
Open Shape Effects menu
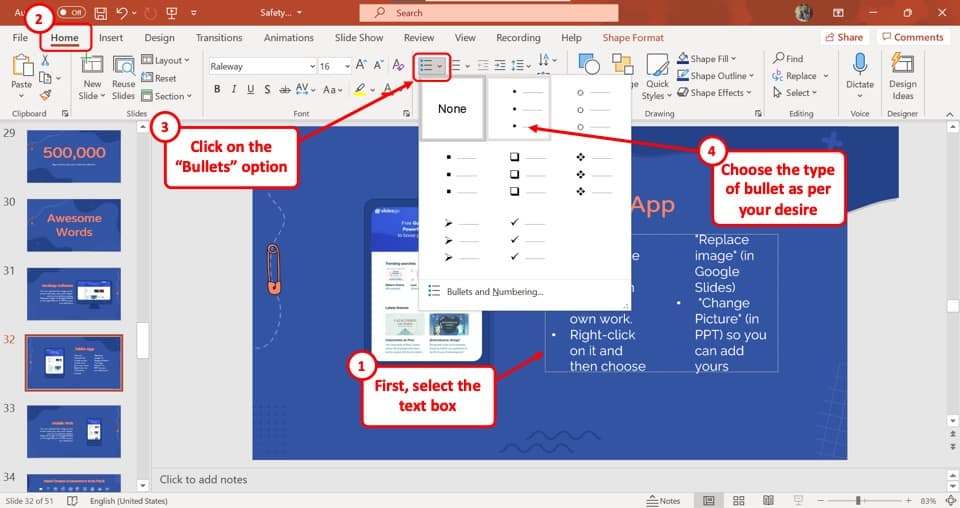tap(714, 93)
